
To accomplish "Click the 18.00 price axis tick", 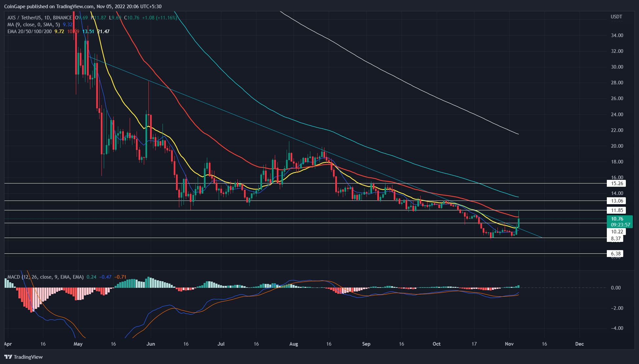I will click(617, 162).
